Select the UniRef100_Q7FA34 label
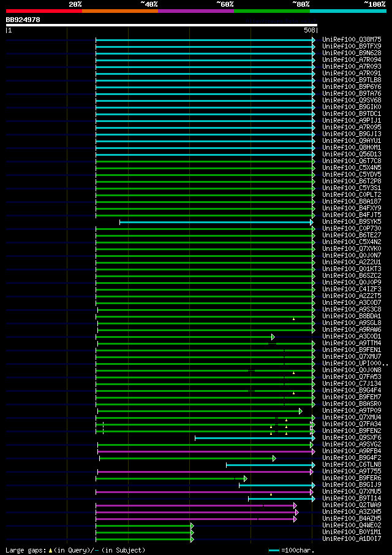The image size is (392, 555). pos(352,424)
